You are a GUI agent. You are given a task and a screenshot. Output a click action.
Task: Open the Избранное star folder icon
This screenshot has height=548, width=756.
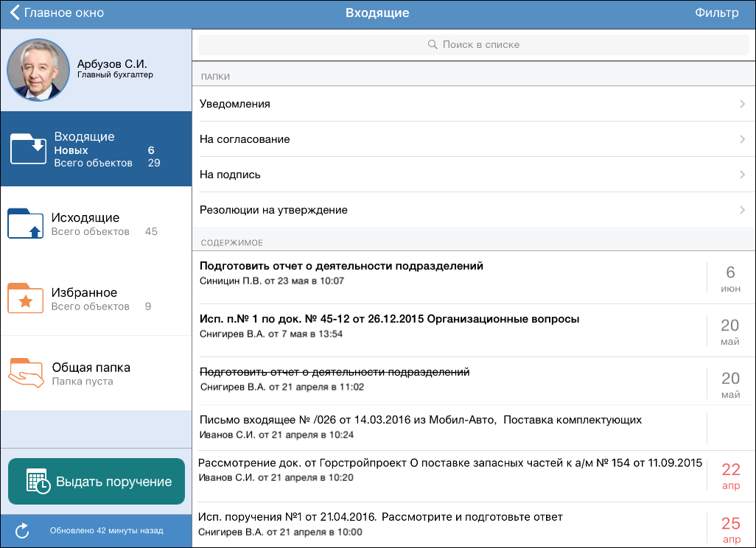(x=26, y=298)
